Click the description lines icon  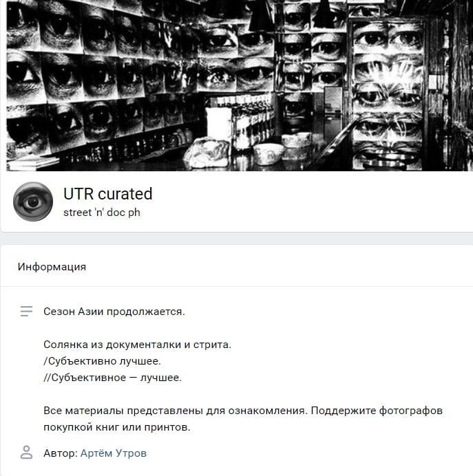click(26, 312)
